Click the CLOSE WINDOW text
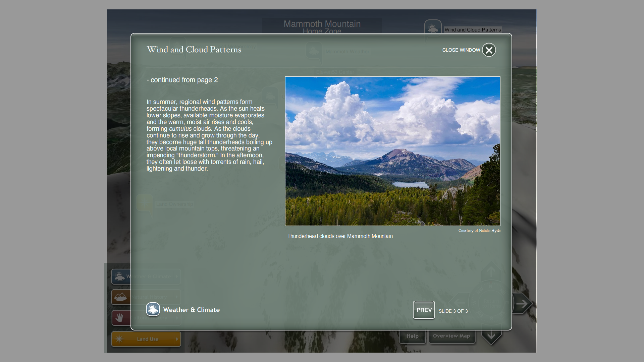The height and width of the screenshot is (362, 644). coord(461,50)
